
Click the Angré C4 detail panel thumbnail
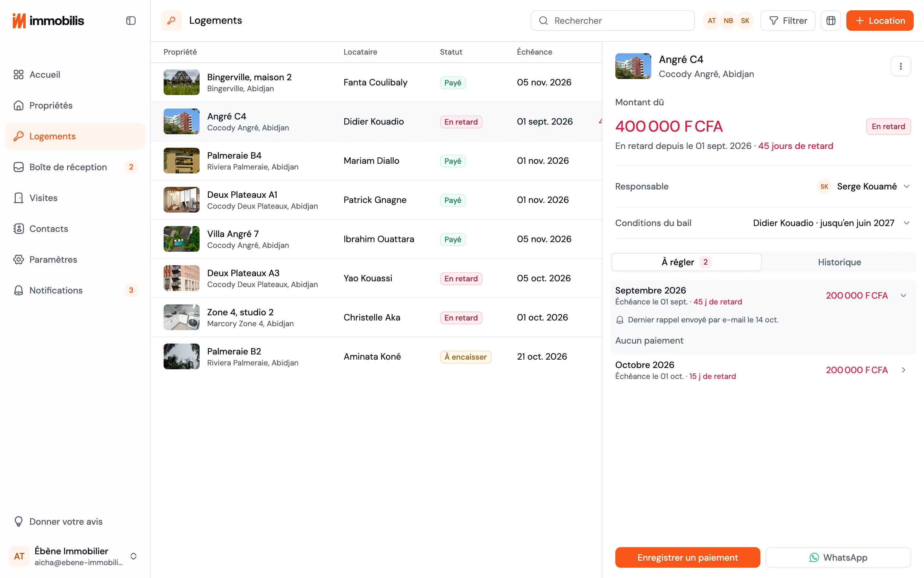click(x=633, y=66)
